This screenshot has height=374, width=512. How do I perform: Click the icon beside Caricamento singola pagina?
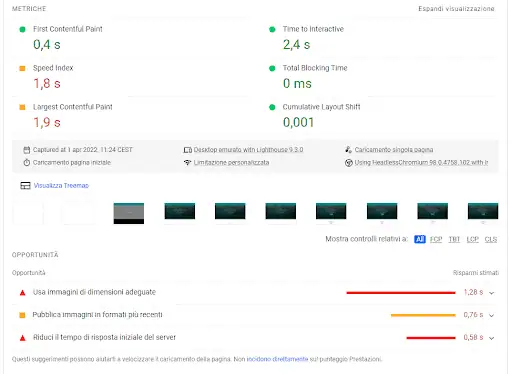tap(348, 150)
